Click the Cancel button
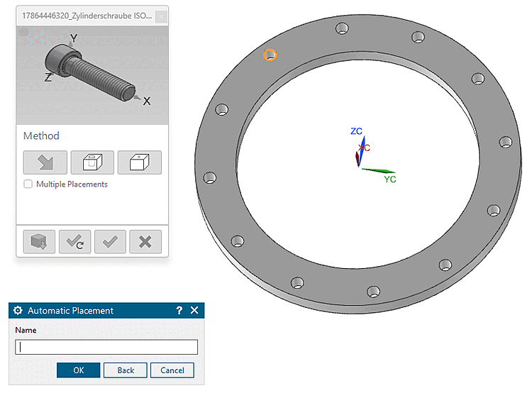 [172, 370]
